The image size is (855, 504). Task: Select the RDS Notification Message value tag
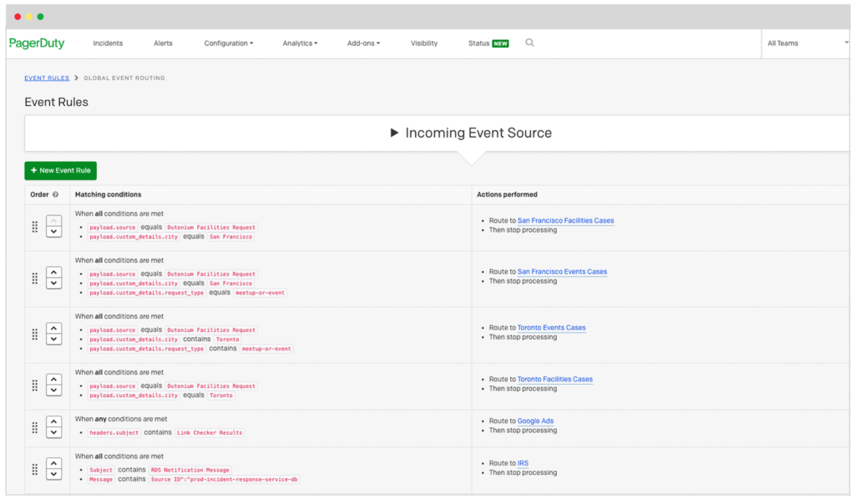(190, 470)
